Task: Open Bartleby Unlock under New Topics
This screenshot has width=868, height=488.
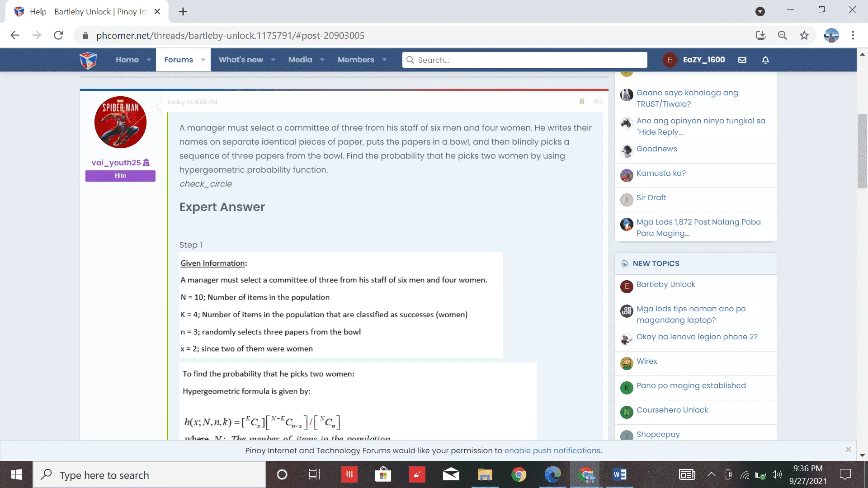Action: coord(665,284)
